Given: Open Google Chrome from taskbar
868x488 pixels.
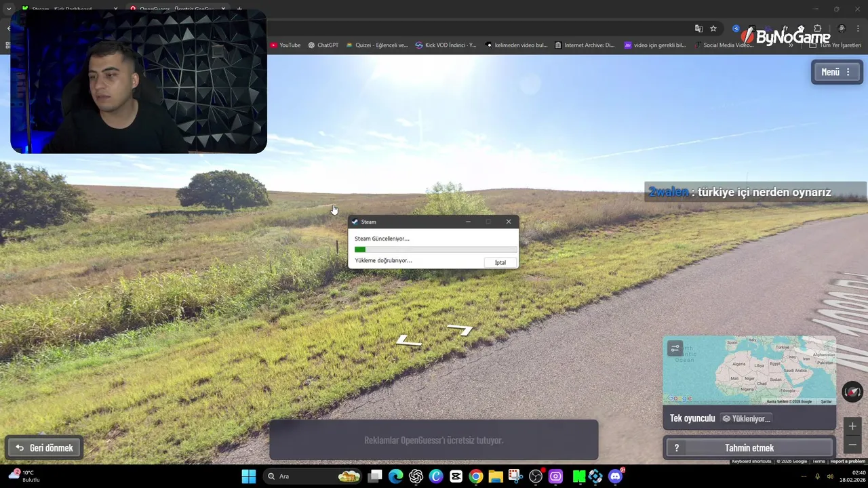Looking at the screenshot, I should pos(476,476).
